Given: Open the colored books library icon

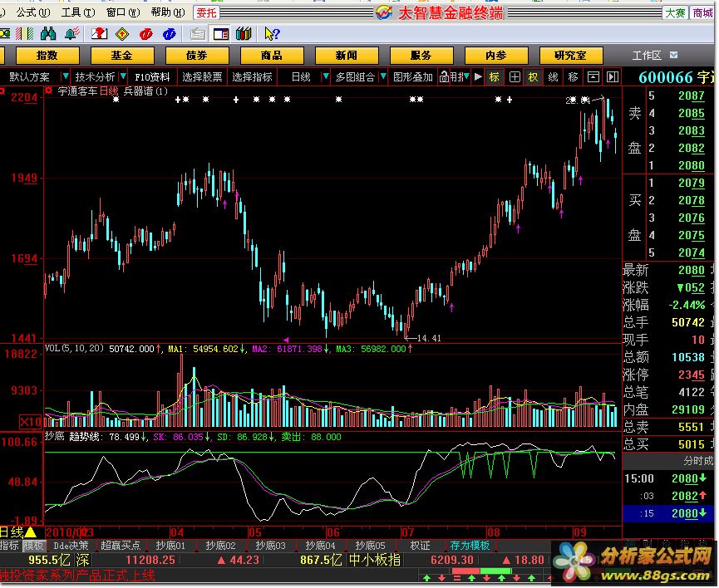Looking at the screenshot, I should click(x=244, y=34).
